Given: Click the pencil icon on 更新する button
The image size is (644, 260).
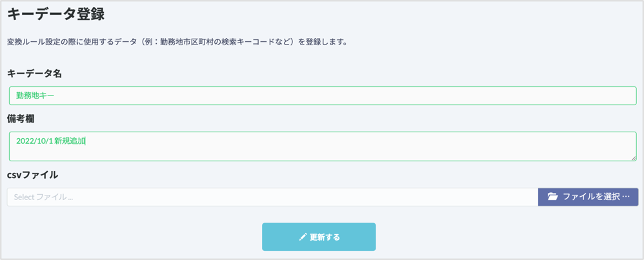Looking at the screenshot, I should 303,237.
